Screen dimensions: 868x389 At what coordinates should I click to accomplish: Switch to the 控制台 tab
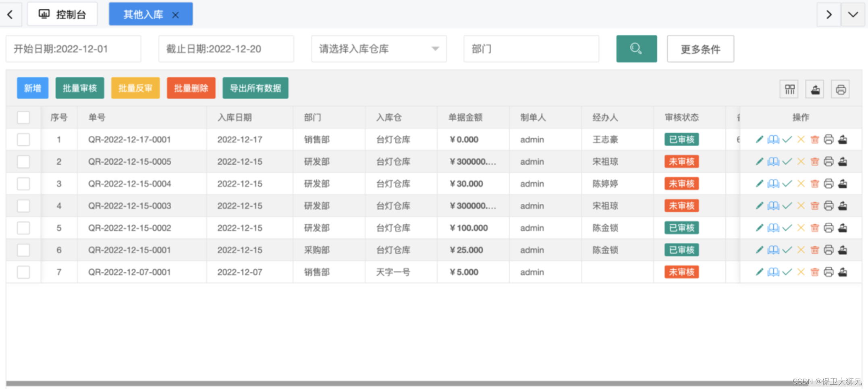(x=62, y=14)
